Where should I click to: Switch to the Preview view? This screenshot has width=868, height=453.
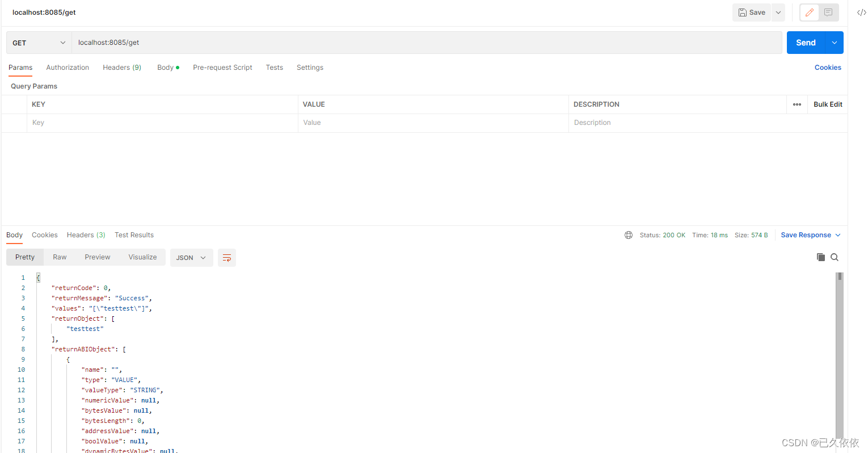click(x=98, y=257)
